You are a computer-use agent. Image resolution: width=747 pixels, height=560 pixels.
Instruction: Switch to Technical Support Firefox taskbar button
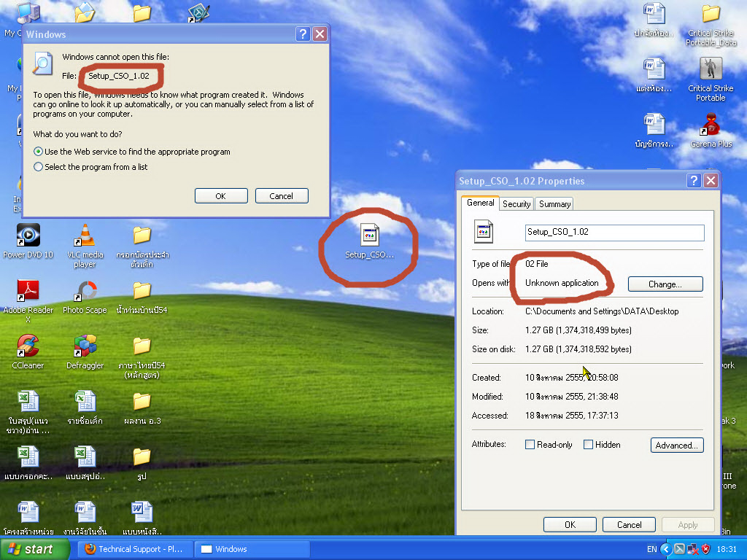point(135,549)
